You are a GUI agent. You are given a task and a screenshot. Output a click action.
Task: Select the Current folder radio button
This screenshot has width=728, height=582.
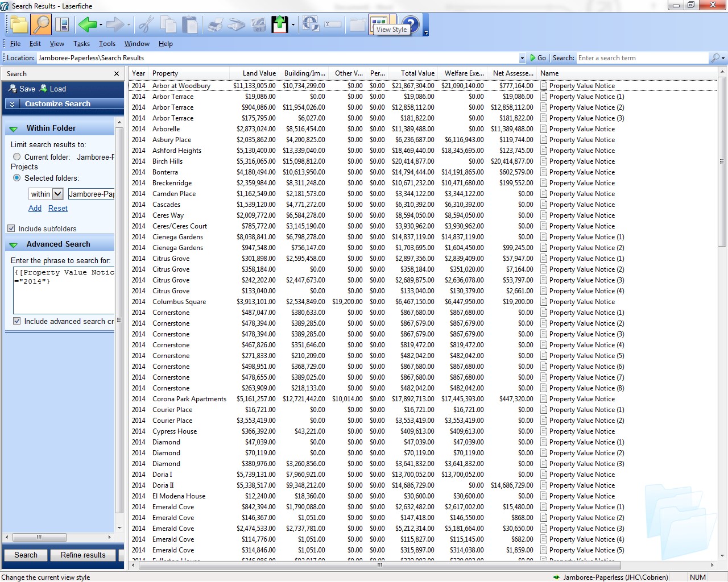(17, 157)
